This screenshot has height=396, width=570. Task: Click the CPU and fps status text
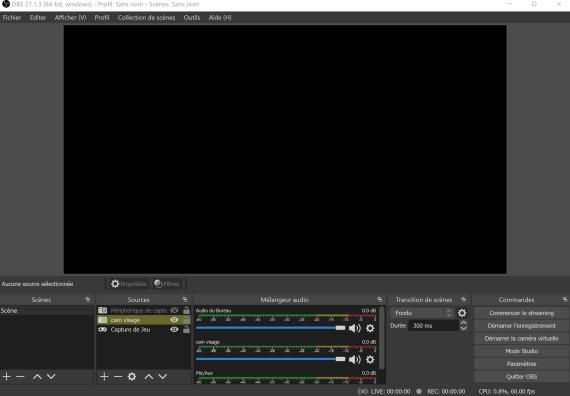coord(507,392)
